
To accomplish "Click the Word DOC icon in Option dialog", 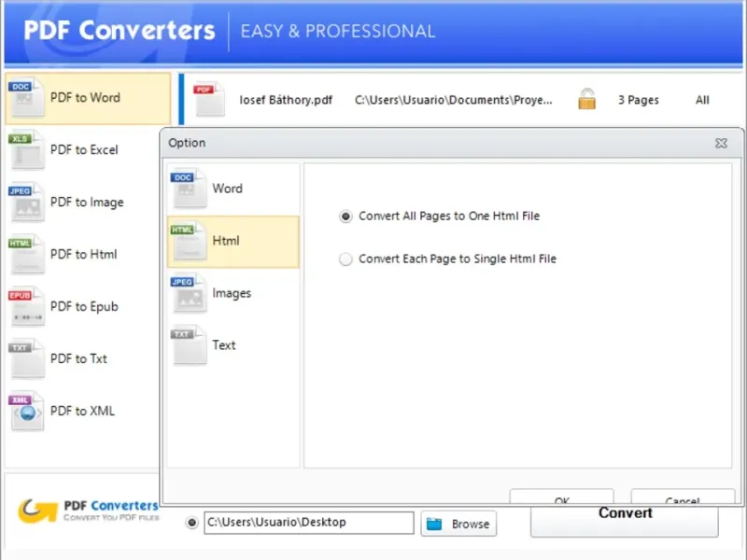I will point(189,189).
